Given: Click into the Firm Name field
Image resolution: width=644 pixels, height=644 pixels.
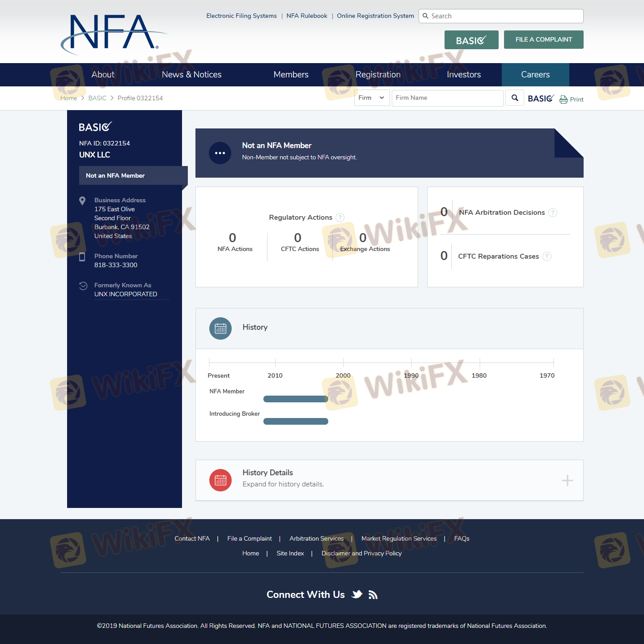Looking at the screenshot, I should pos(447,98).
